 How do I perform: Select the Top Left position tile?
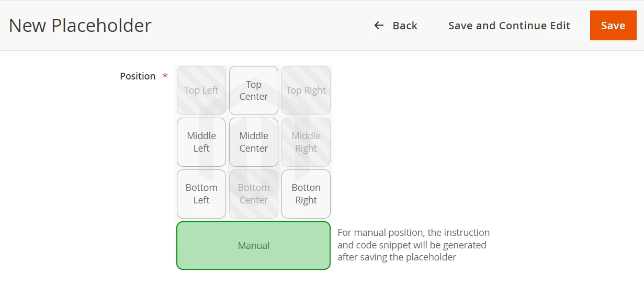pos(201,90)
